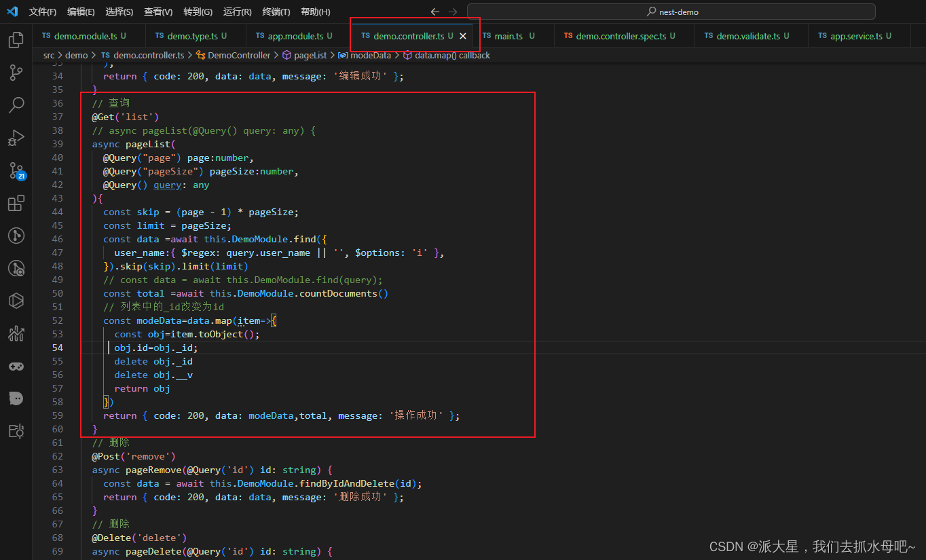Open the chat bubble icon in the sidebar
The height and width of the screenshot is (560, 926).
pyautogui.click(x=16, y=398)
